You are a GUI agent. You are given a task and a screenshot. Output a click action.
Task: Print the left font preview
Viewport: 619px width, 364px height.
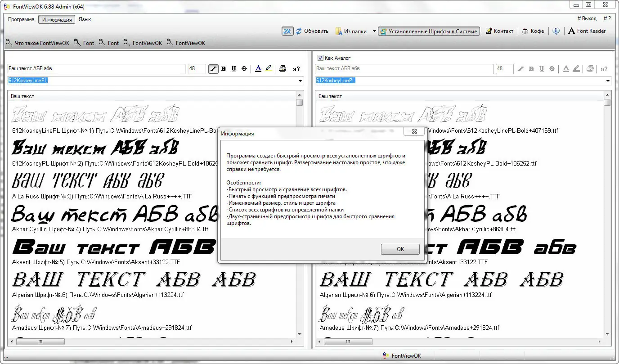(x=282, y=69)
